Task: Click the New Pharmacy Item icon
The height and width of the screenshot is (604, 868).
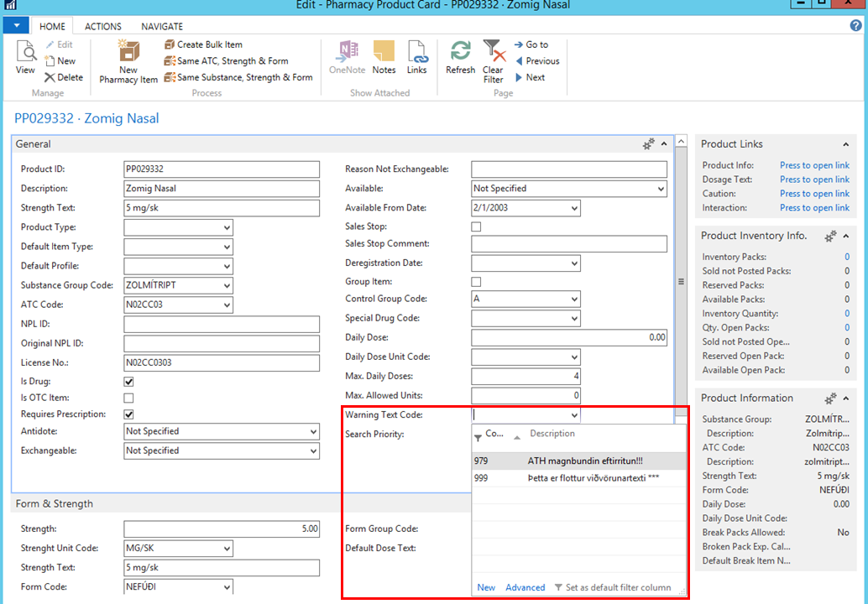Action: tap(128, 52)
